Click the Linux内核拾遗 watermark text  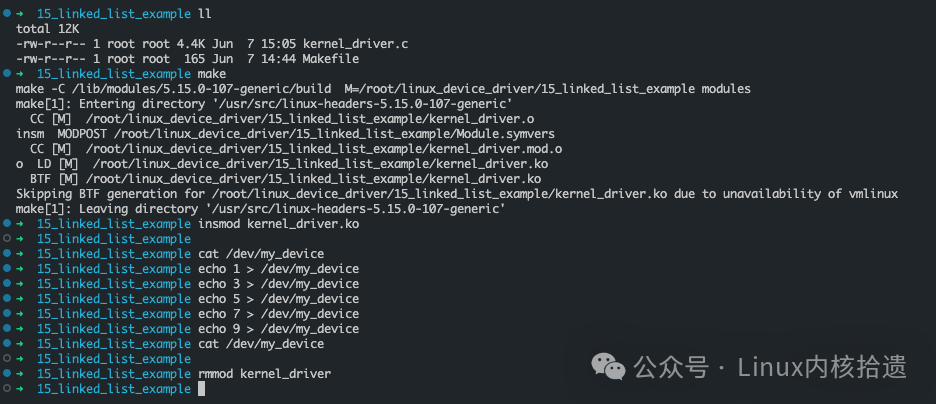[822, 366]
